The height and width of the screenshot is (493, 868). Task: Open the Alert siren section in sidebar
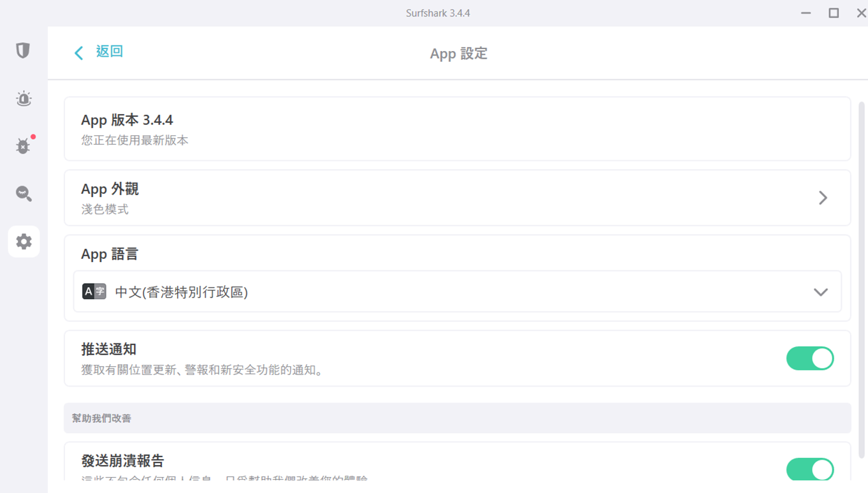[24, 98]
